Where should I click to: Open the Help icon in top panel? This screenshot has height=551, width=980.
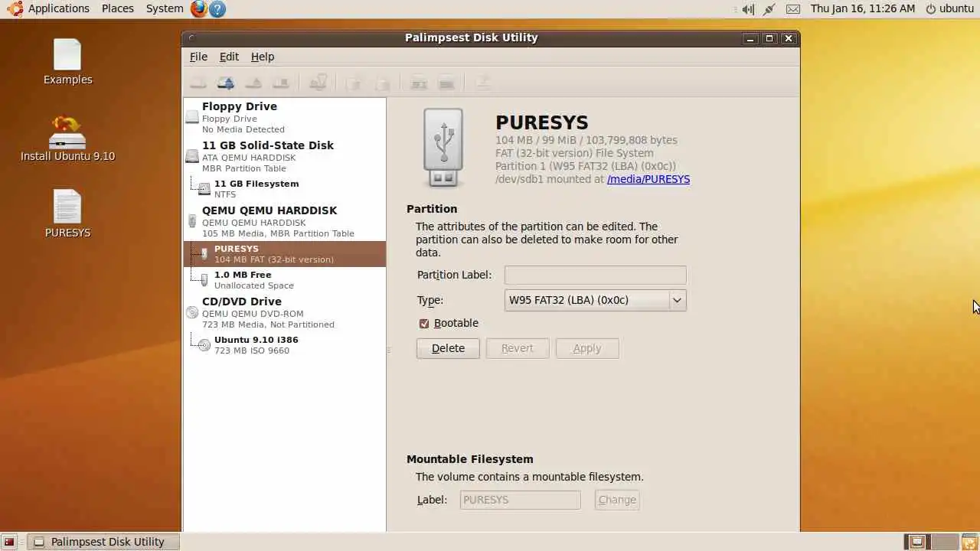click(217, 8)
